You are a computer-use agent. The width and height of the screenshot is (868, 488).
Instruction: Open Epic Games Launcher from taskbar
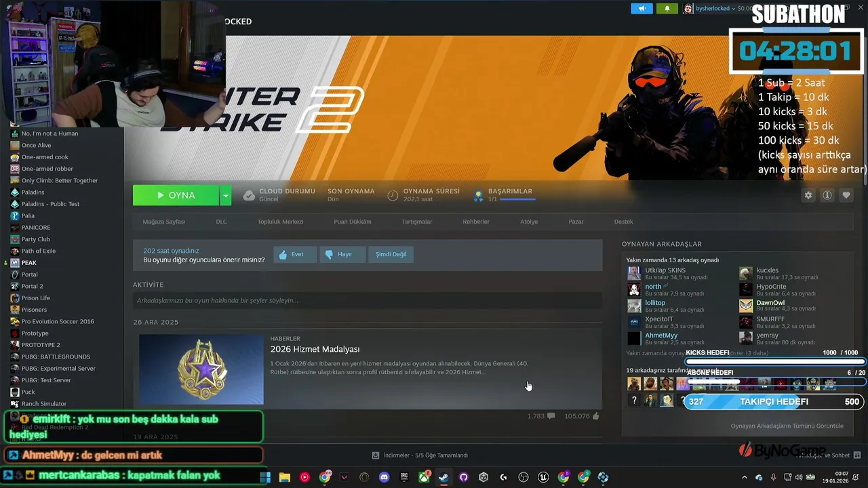coord(404,477)
